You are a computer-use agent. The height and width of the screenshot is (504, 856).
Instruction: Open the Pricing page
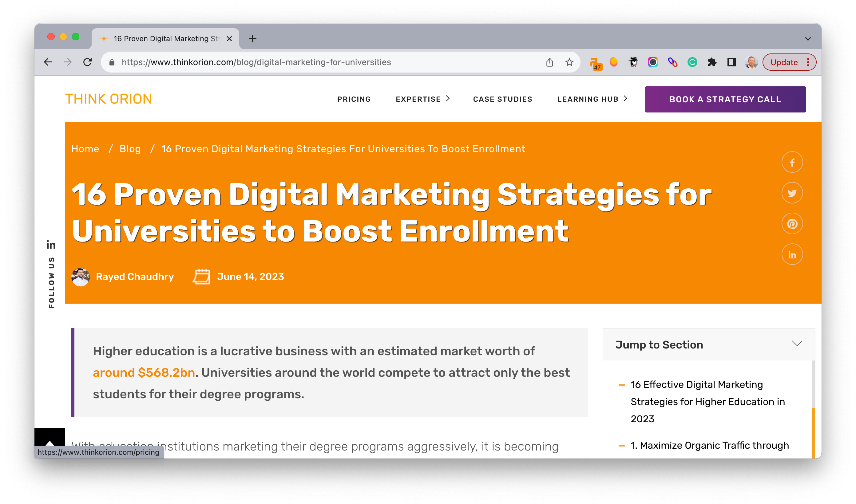click(x=354, y=99)
